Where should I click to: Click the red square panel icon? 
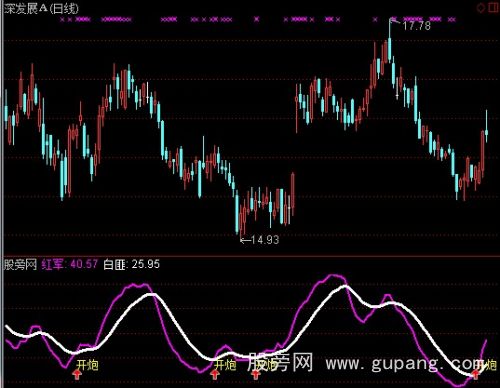click(494, 7)
